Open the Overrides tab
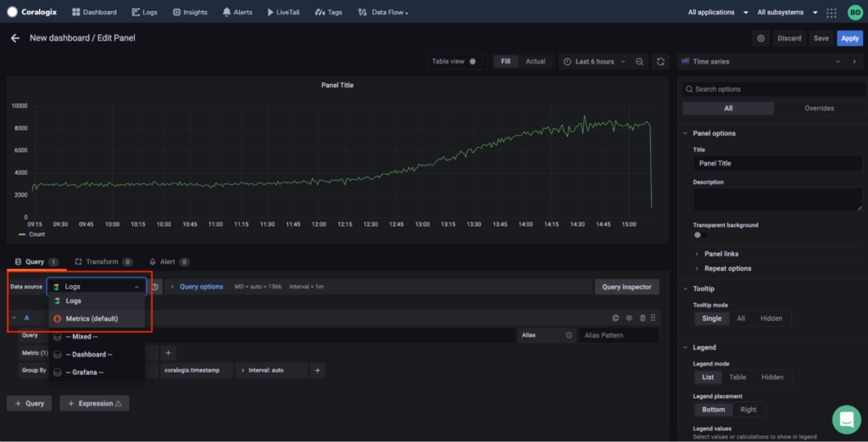The width and height of the screenshot is (868, 442). pyautogui.click(x=819, y=108)
